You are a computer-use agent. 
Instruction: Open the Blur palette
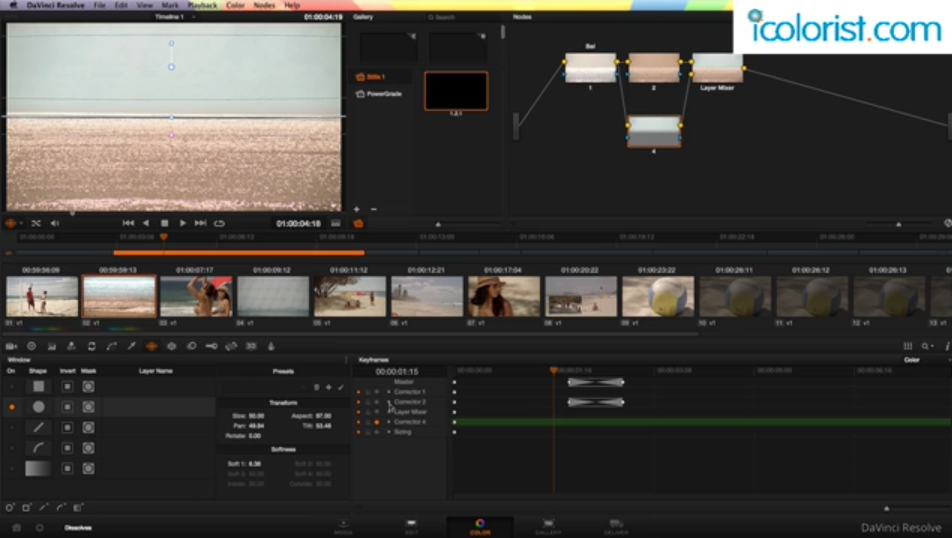tap(191, 346)
